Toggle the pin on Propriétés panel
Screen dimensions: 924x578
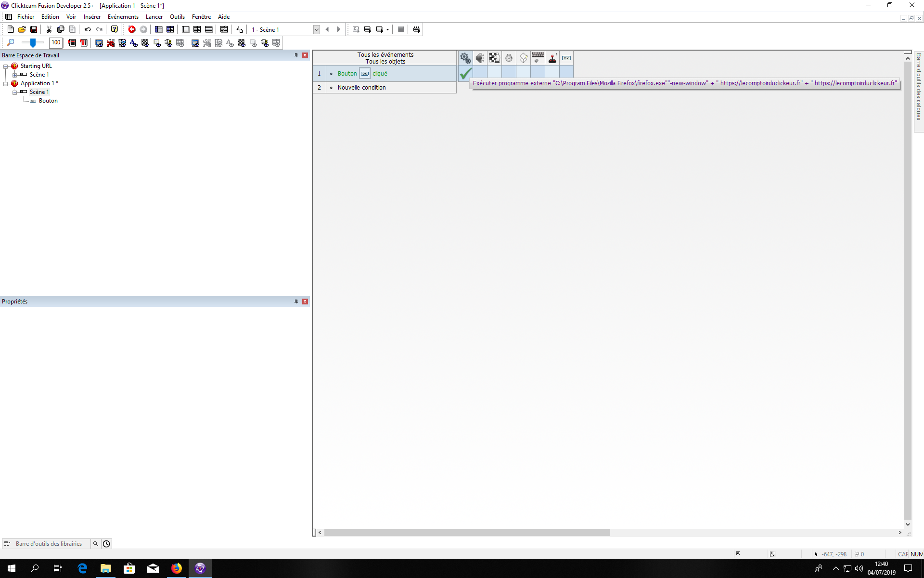[x=296, y=302]
